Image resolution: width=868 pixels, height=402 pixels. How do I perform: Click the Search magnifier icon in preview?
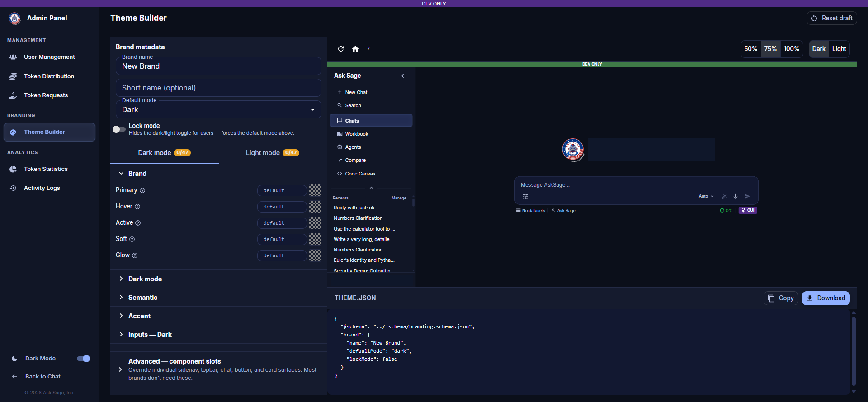(340, 105)
